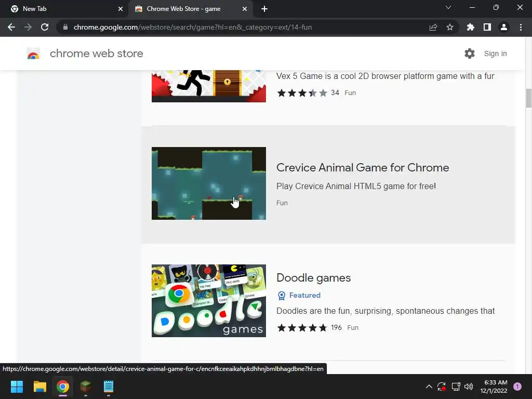The height and width of the screenshot is (399, 532).
Task: Click the address bar URL
Action: click(193, 27)
